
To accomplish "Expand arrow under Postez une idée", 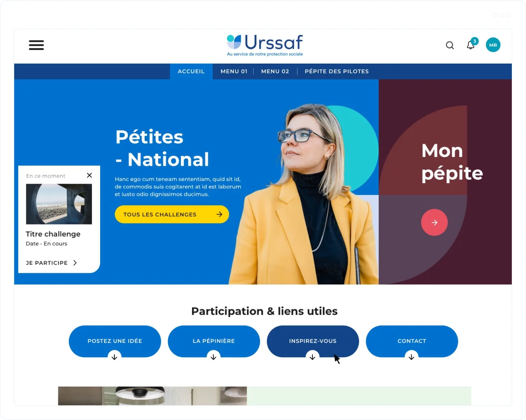I will click(x=115, y=357).
